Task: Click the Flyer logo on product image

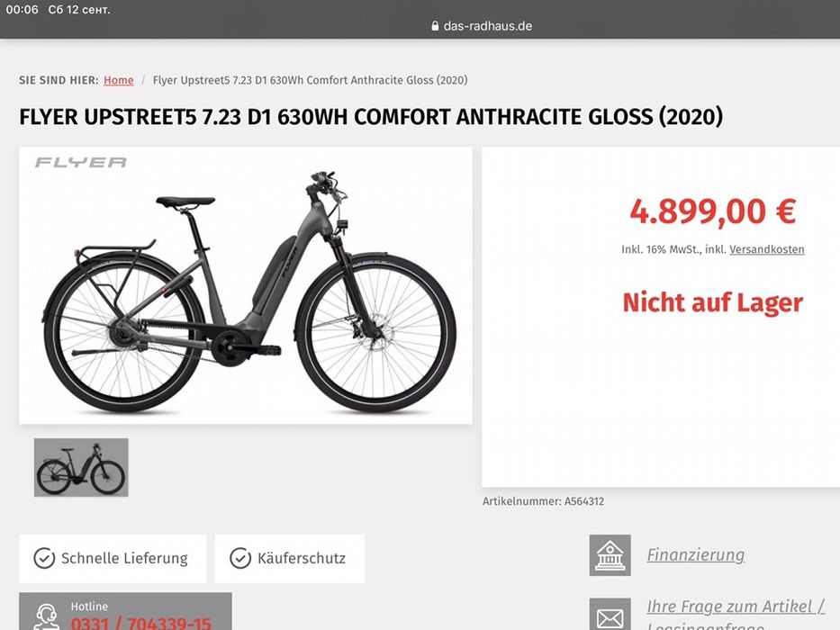Action: click(81, 162)
